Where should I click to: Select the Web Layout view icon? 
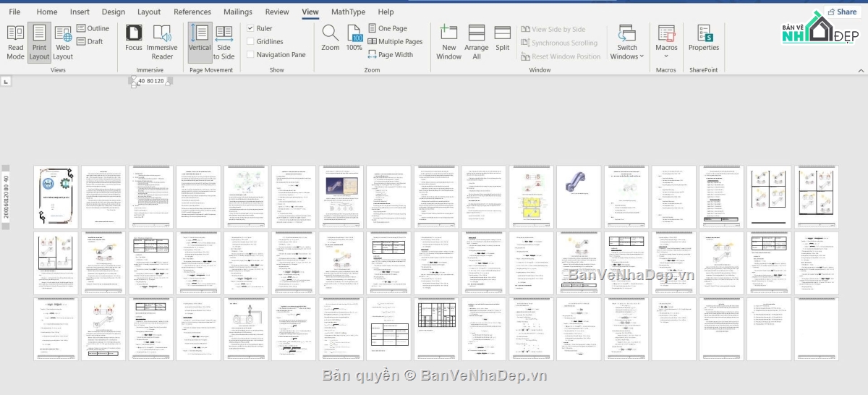pyautogui.click(x=63, y=42)
